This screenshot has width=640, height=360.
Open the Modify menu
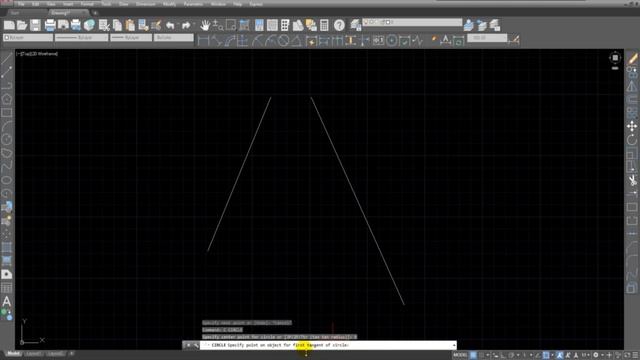169,4
